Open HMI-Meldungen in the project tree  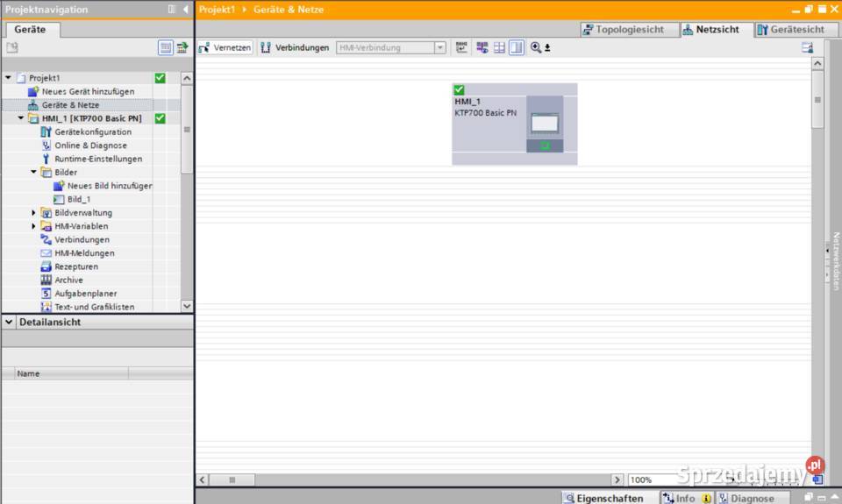(84, 253)
